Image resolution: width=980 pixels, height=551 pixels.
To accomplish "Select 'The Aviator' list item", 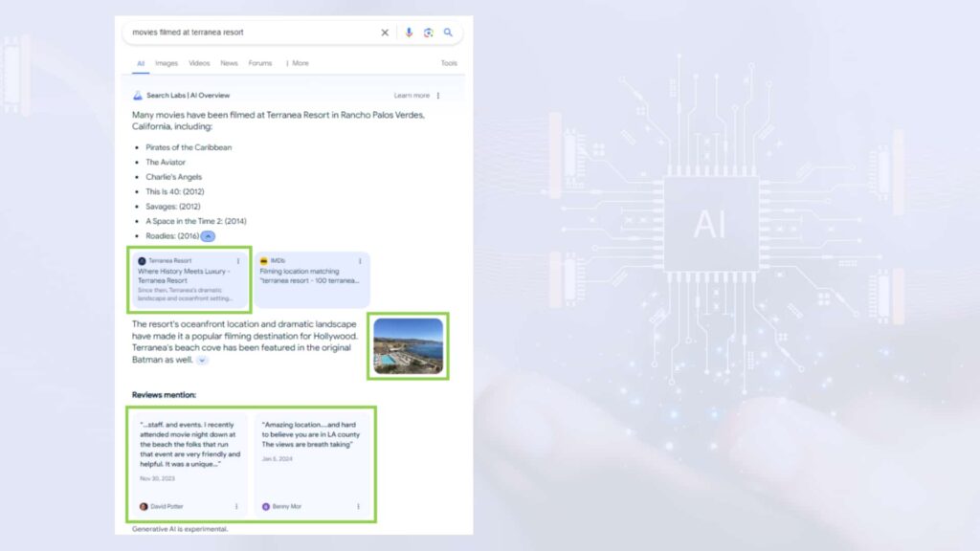I will coord(166,163).
